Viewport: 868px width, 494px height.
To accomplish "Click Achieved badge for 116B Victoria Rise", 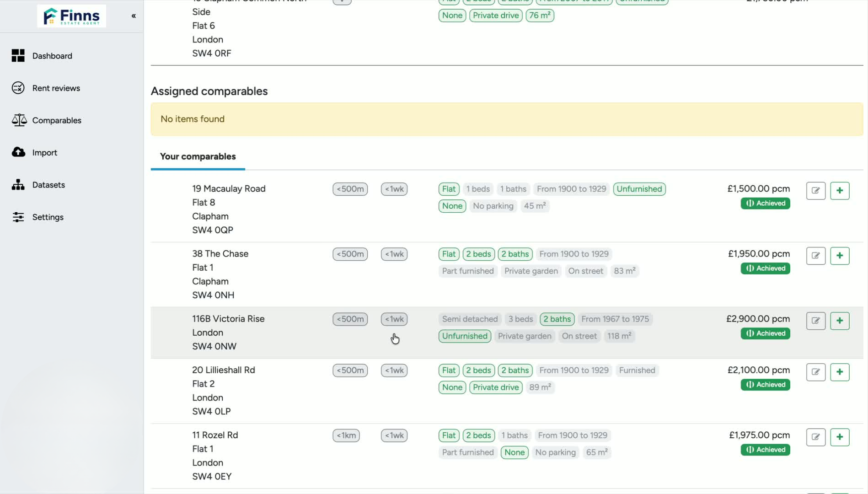I will point(765,333).
